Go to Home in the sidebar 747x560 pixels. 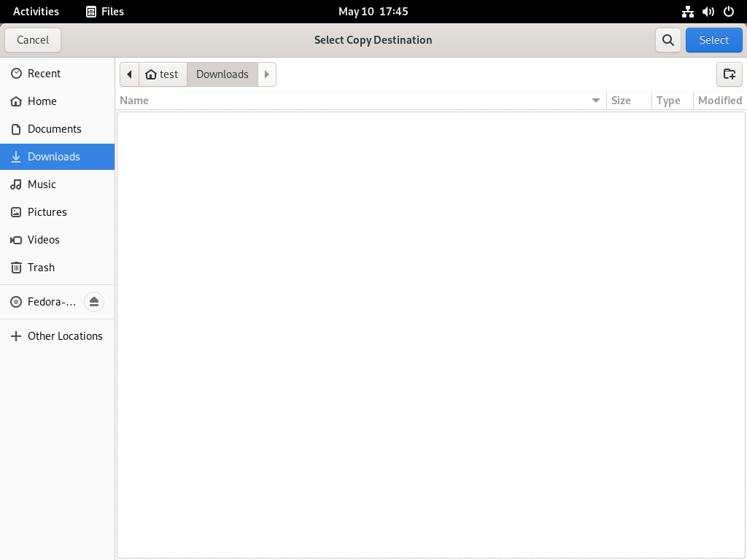coord(57,101)
